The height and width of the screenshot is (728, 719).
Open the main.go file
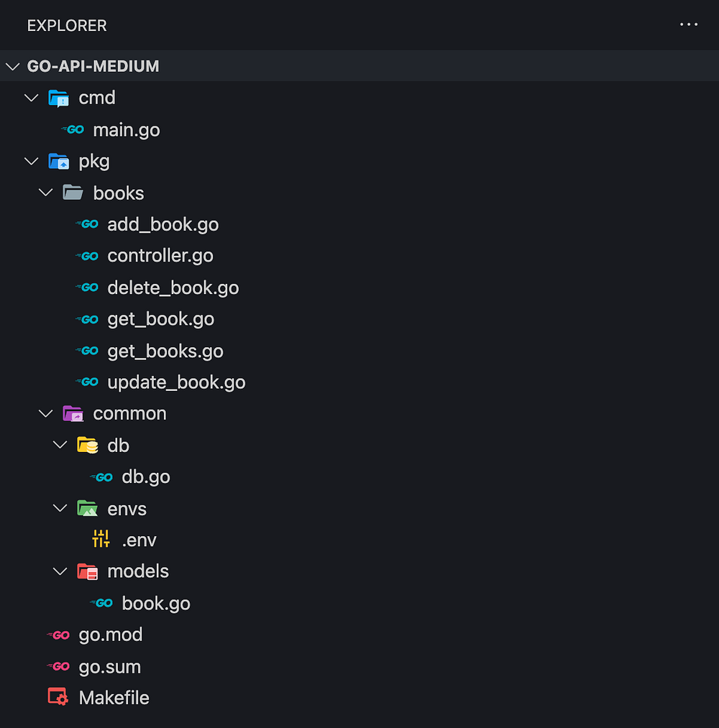[x=127, y=130]
